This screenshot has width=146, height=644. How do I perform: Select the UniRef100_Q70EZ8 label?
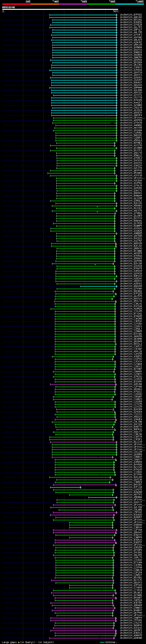pos(131,25)
